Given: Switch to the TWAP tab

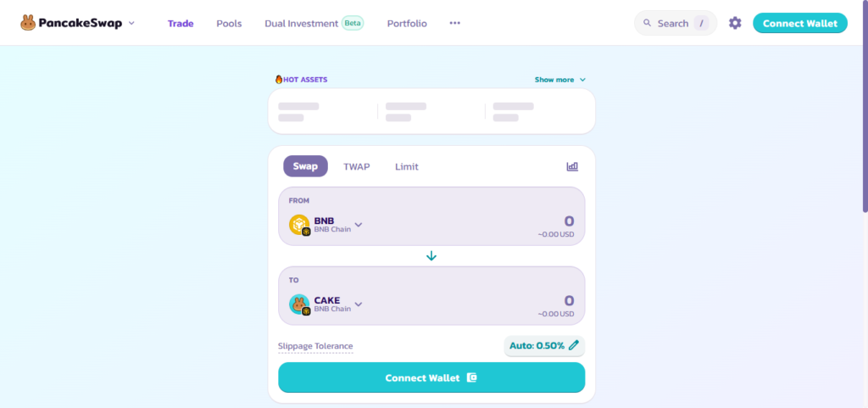Looking at the screenshot, I should pyautogui.click(x=357, y=166).
